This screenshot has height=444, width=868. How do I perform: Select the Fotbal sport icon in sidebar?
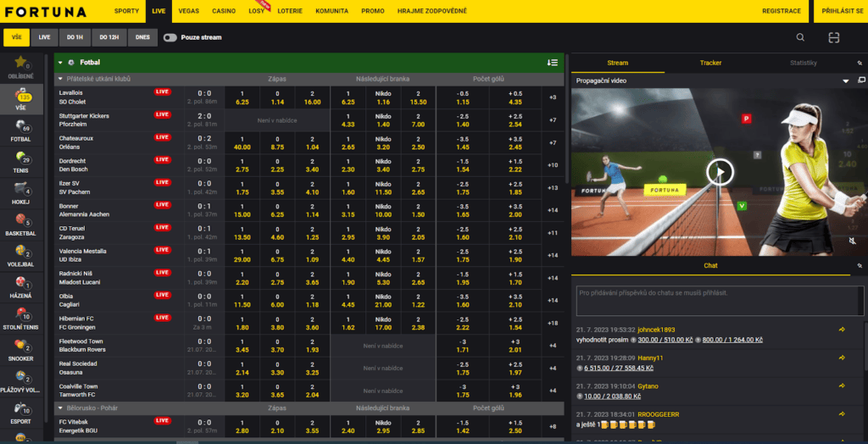(x=21, y=125)
